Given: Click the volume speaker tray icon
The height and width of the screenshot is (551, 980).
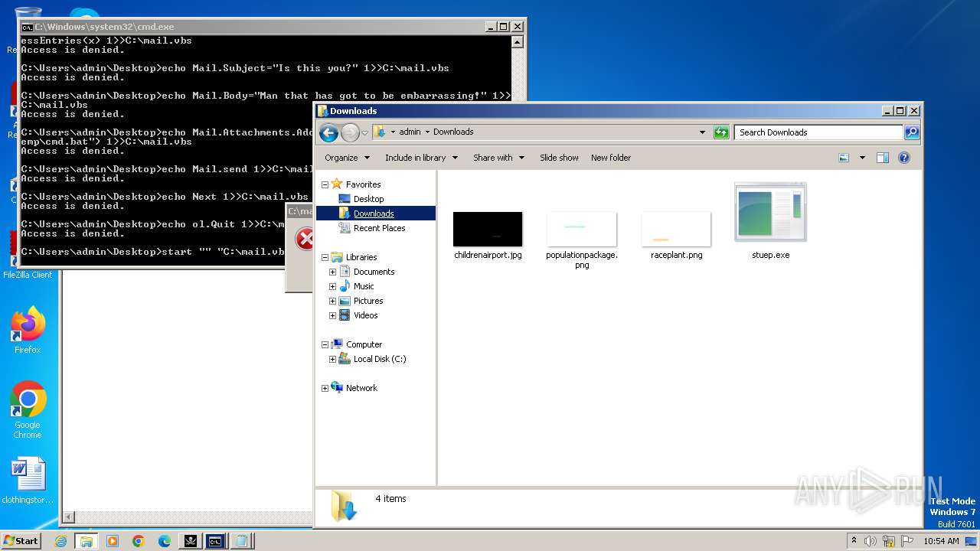Looking at the screenshot, I should (x=871, y=541).
